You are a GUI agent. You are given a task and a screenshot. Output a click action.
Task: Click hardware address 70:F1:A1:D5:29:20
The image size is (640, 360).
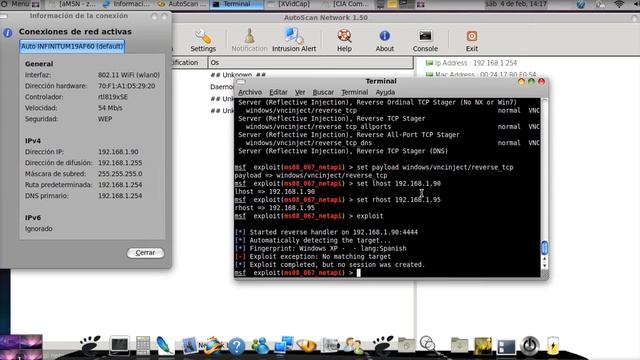coord(127,86)
